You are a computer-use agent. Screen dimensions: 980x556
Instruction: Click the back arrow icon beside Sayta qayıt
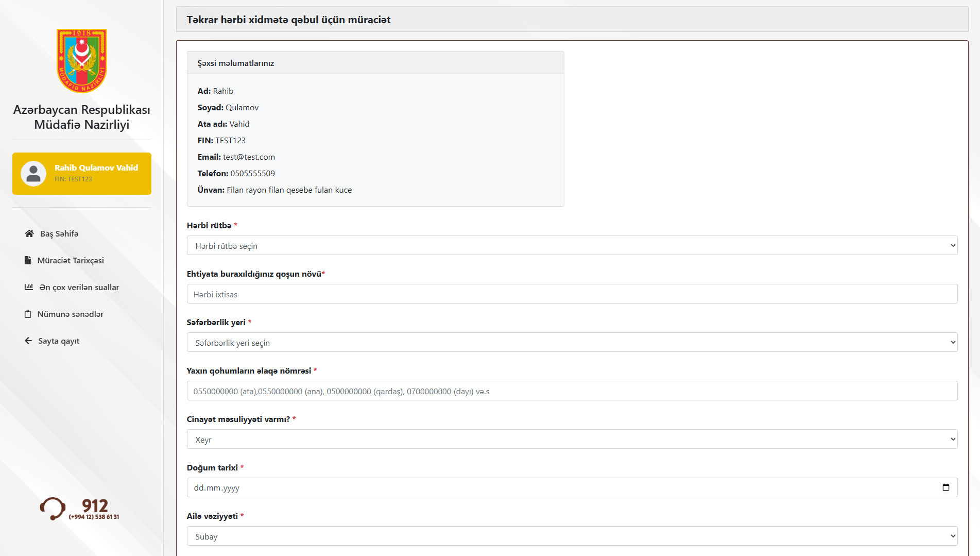[28, 341]
